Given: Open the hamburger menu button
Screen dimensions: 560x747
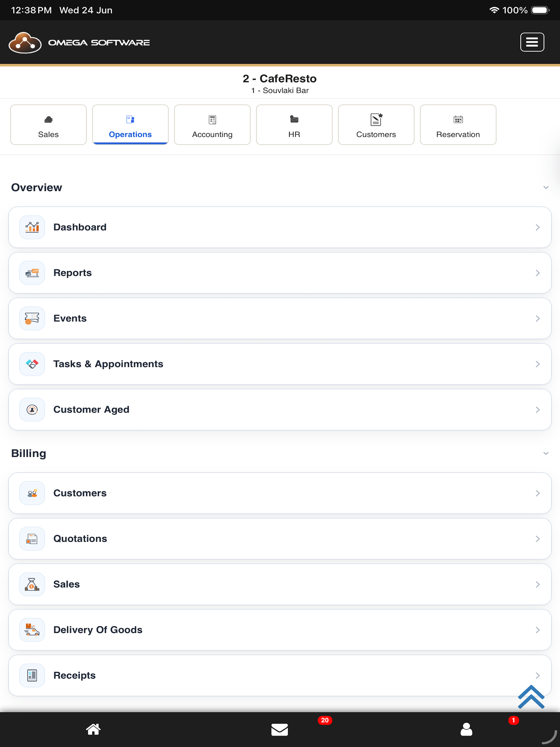Looking at the screenshot, I should pyautogui.click(x=532, y=42).
